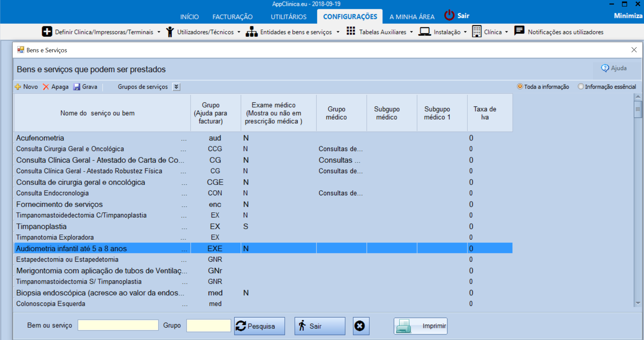This screenshot has width=644, height=340.
Task: Click the Subgupo médico column header
Action: coord(392,113)
